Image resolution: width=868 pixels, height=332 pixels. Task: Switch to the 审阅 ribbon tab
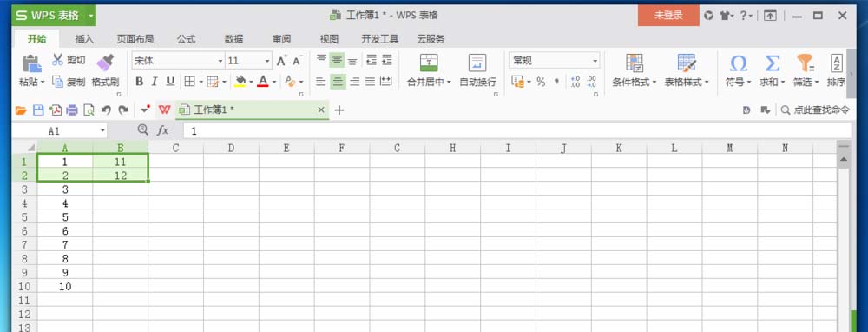point(281,39)
